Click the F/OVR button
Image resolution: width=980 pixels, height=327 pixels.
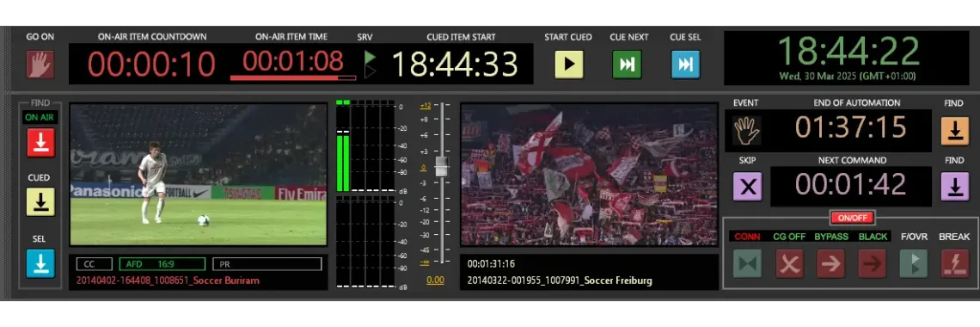(x=914, y=263)
